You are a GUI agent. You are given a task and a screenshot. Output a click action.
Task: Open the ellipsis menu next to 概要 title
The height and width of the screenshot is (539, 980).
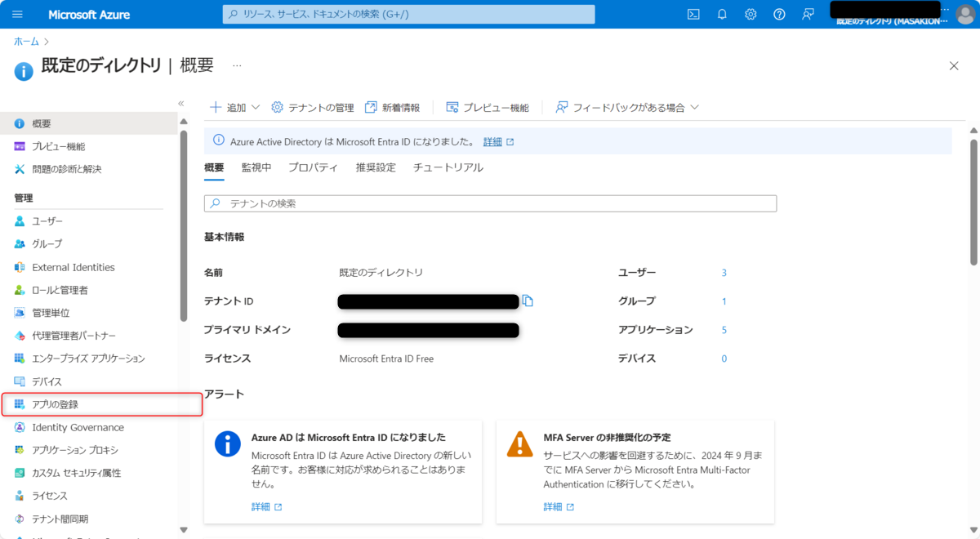coord(237,66)
